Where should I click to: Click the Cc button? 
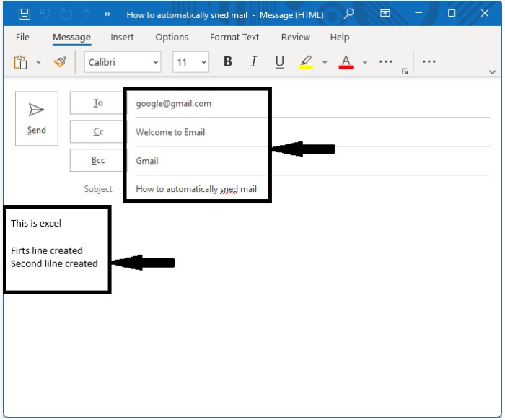[97, 131]
